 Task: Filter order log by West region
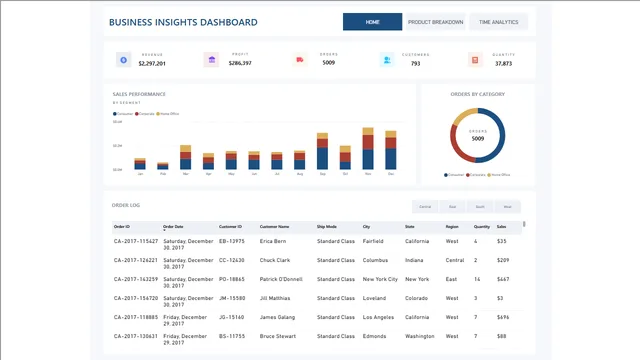507,207
